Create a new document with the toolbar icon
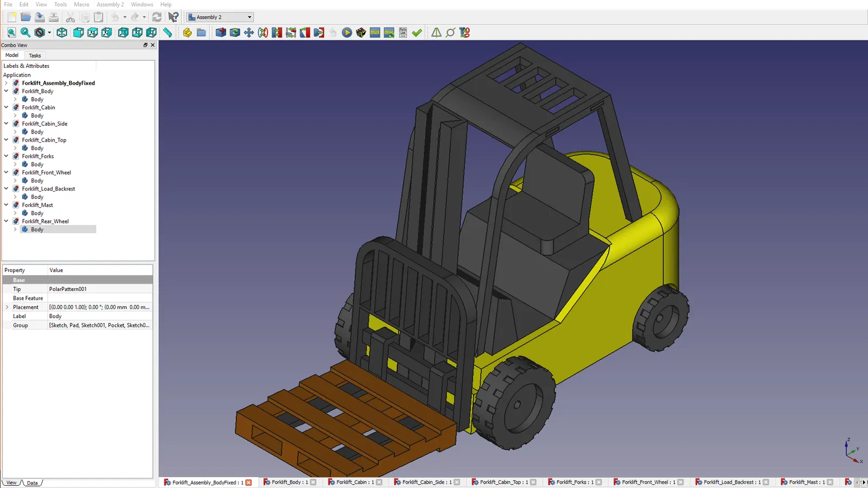868x488 pixels. [11, 17]
